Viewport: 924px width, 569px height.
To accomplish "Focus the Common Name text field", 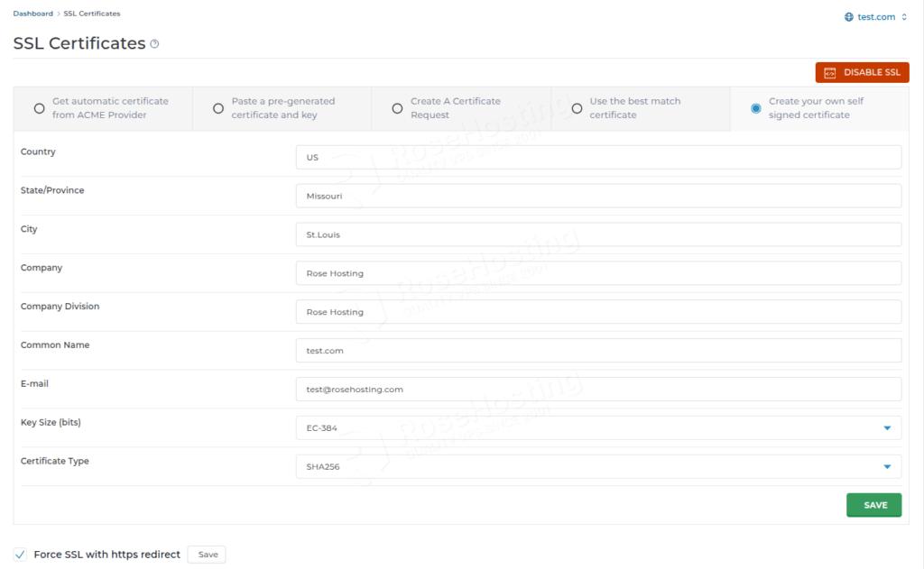I will pyautogui.click(x=597, y=351).
